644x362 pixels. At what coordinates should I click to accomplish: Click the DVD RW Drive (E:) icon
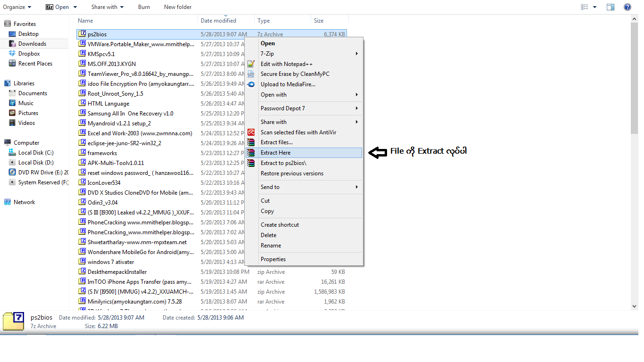click(x=12, y=173)
